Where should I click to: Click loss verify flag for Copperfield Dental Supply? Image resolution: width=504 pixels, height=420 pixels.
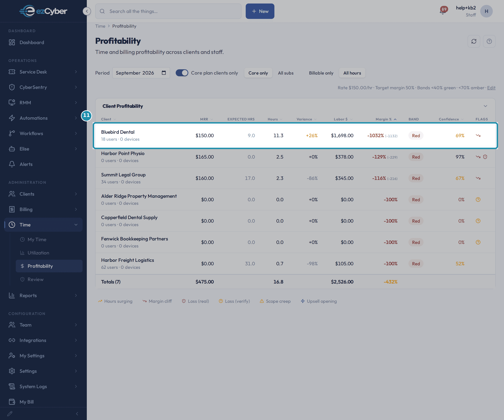click(x=478, y=221)
